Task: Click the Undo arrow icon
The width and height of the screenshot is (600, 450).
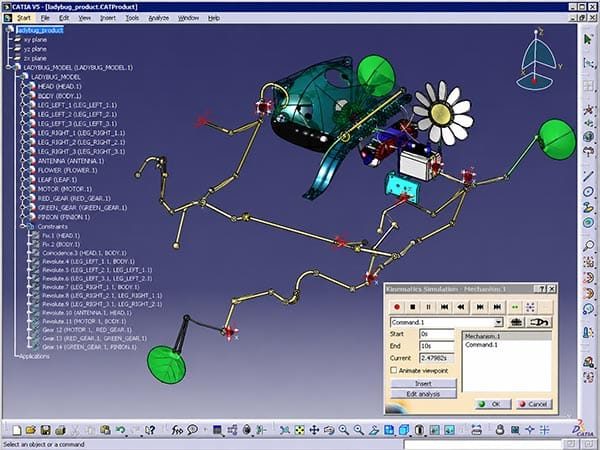Action: pos(120,430)
